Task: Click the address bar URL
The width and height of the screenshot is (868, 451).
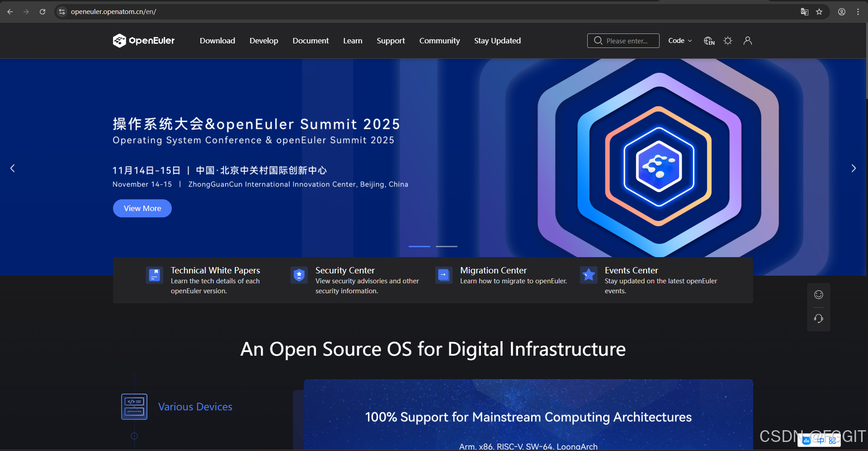Action: coord(113,12)
